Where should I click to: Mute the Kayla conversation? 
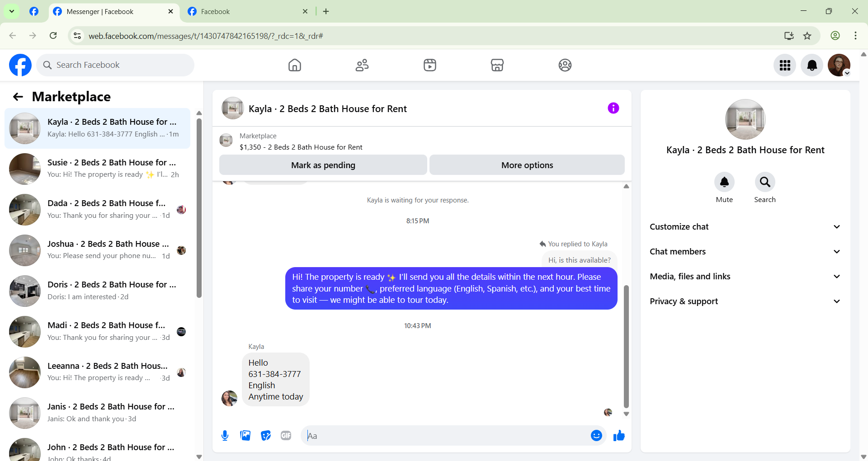724,182
